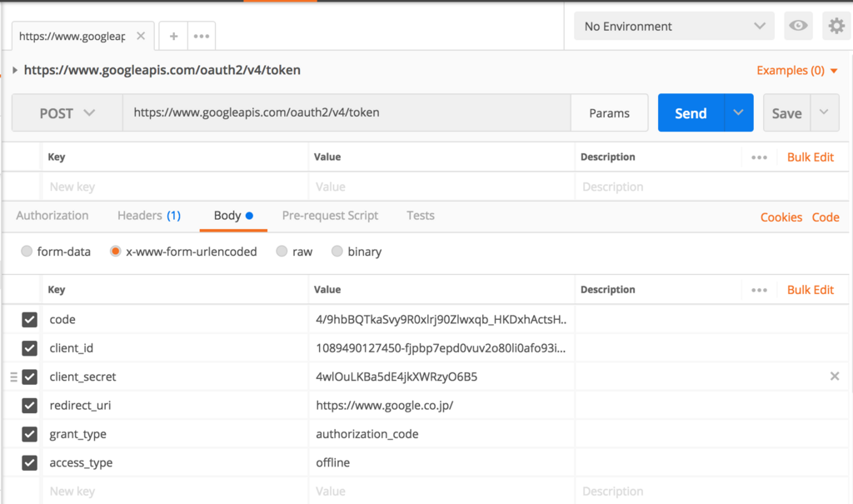Click the code value starting with 4/9hbBQ
The height and width of the screenshot is (504, 853).
click(441, 320)
